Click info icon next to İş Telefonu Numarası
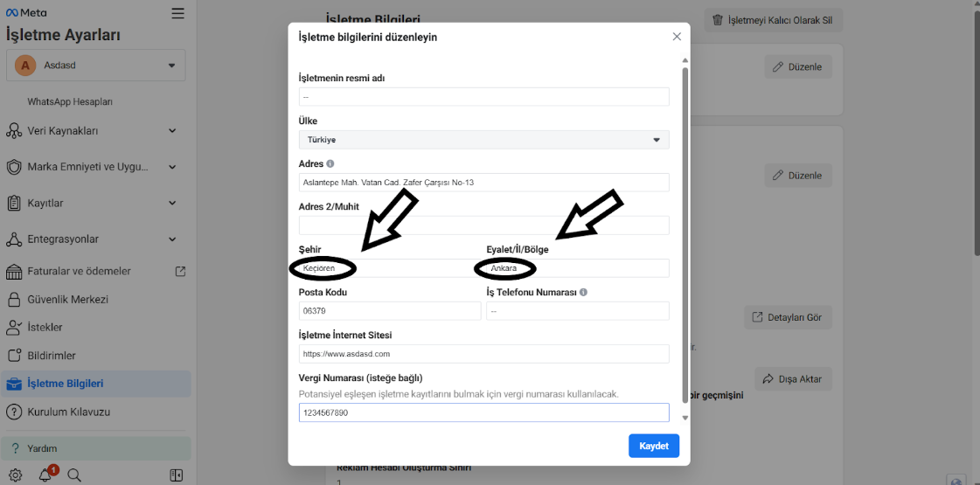 (x=583, y=292)
